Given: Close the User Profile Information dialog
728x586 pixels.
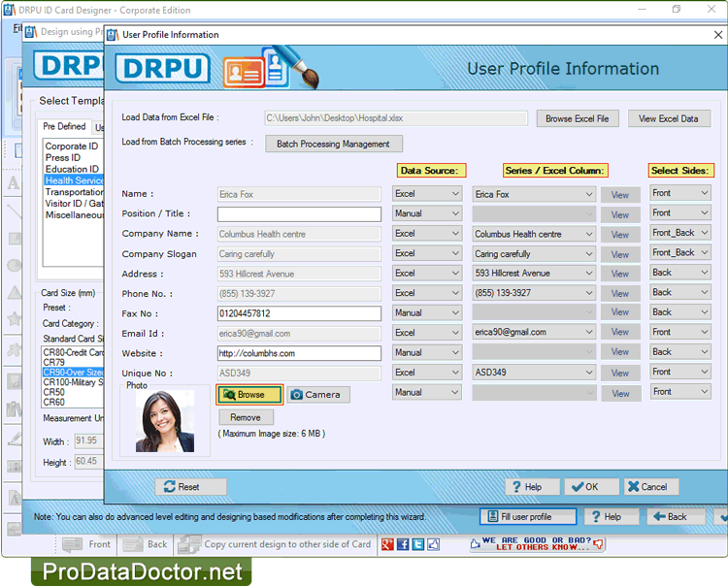Looking at the screenshot, I should [x=717, y=35].
